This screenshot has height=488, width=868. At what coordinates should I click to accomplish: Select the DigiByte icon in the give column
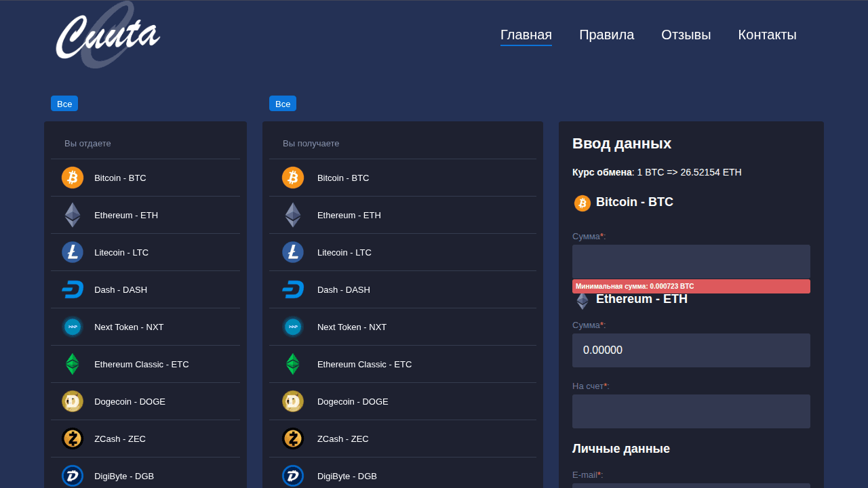tap(73, 476)
